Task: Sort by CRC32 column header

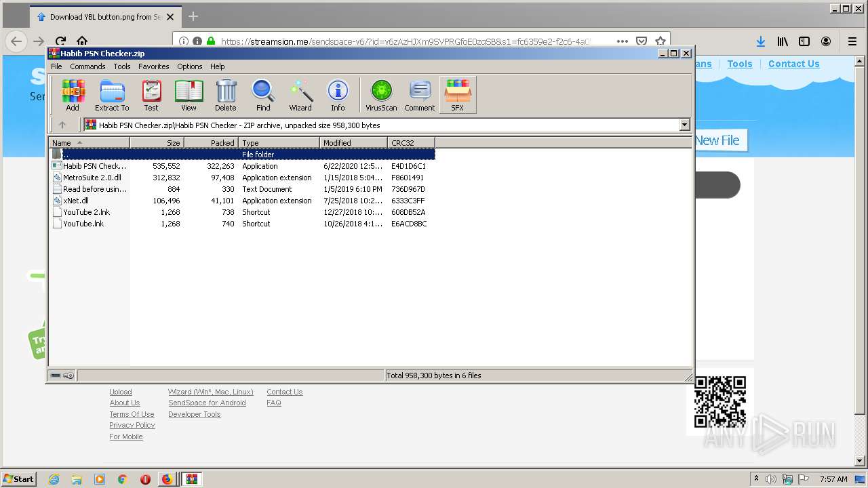Action: [411, 142]
